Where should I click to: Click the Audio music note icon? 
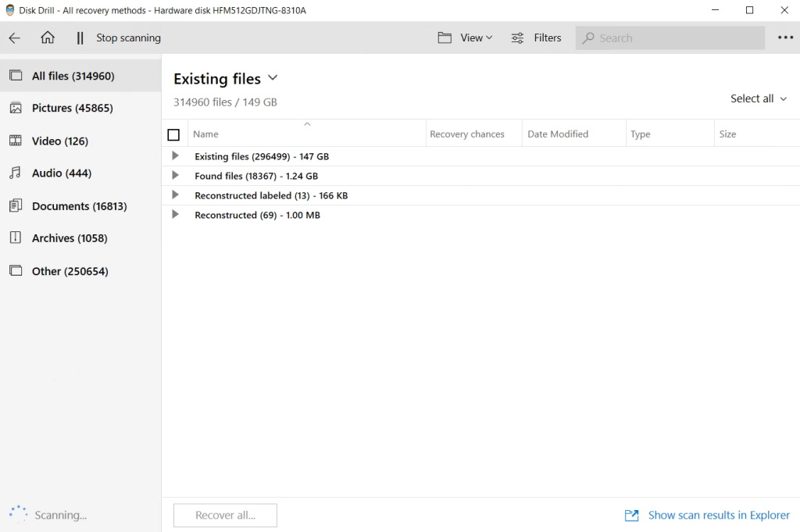(16, 173)
